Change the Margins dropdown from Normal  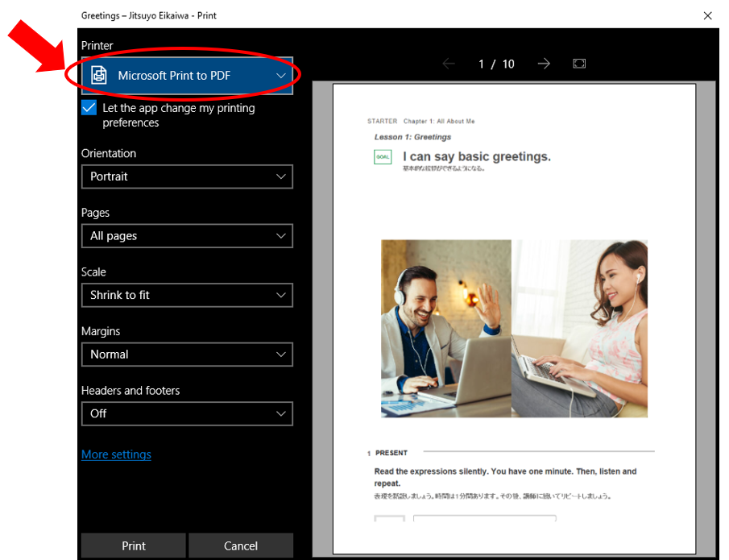(187, 355)
